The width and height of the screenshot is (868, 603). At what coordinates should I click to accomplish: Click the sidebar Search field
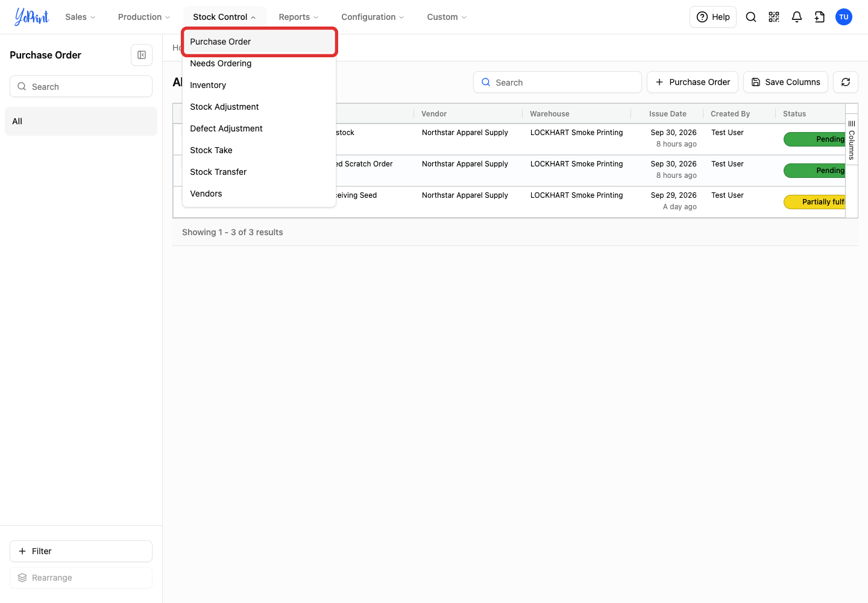(x=81, y=86)
